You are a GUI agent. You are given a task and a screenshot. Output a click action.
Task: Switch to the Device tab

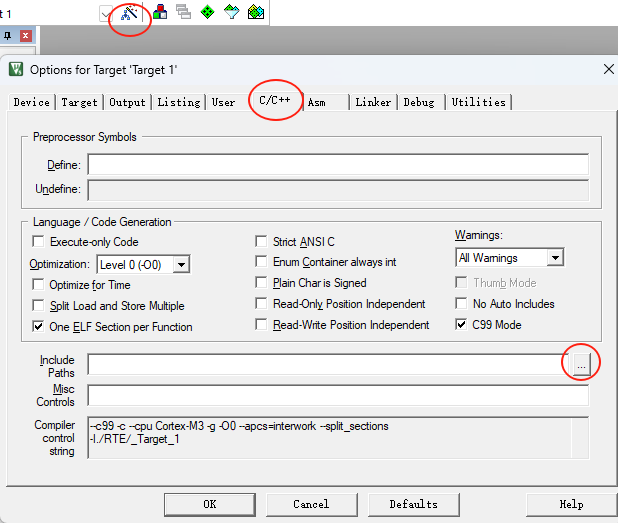[32, 102]
